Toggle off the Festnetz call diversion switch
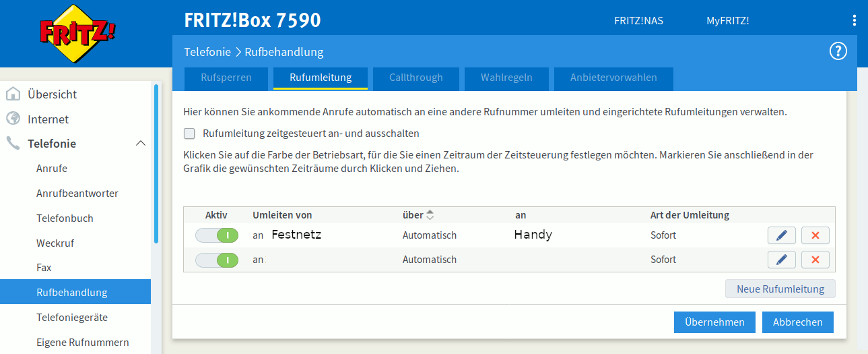 pos(217,235)
